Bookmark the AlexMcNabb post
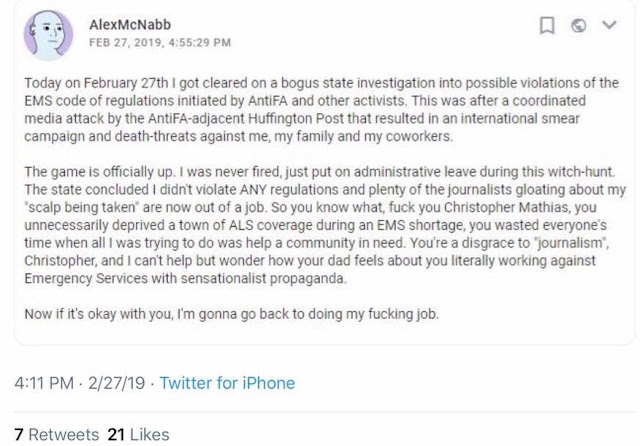Screen dimensions: 640x446 point(547,25)
